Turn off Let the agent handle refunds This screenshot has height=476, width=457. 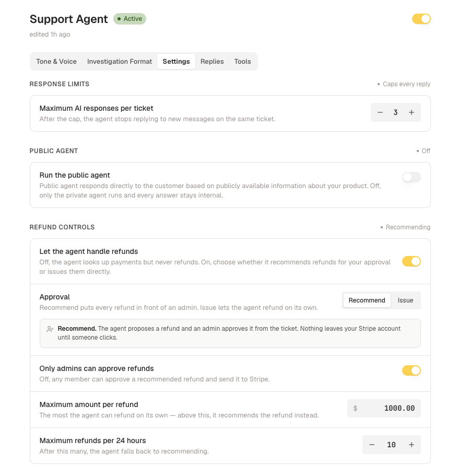[x=412, y=261]
